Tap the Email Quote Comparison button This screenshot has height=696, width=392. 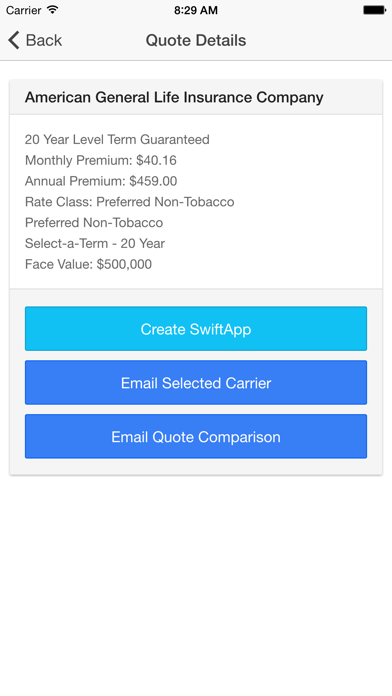(x=196, y=436)
